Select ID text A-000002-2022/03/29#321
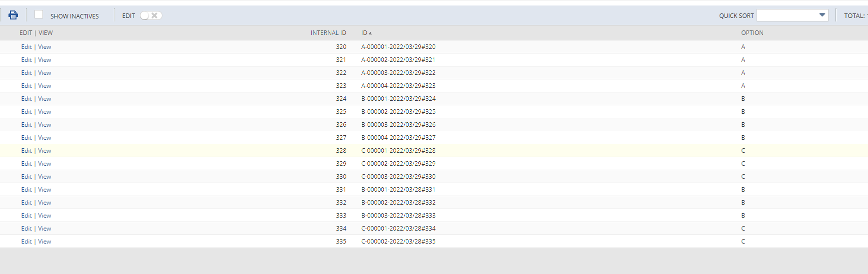The height and width of the screenshot is (274, 868). (x=398, y=60)
